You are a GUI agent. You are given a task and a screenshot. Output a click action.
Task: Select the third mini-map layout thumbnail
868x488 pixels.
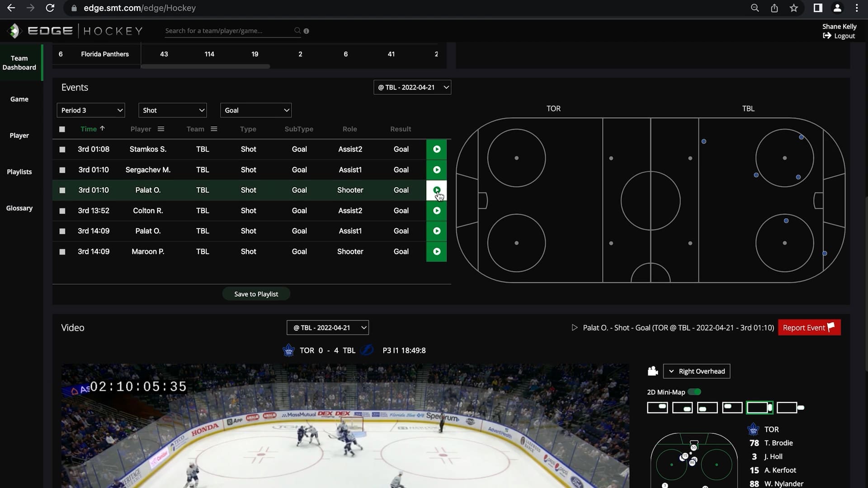click(x=708, y=408)
